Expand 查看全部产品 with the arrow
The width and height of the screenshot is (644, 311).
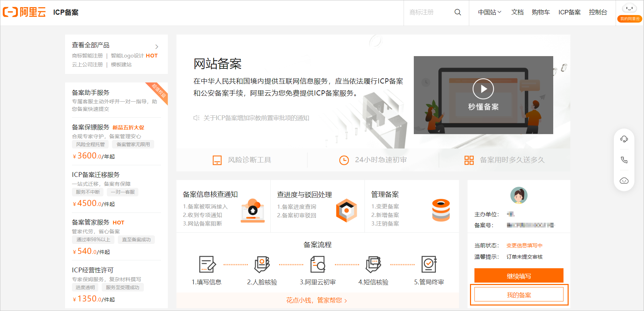[157, 47]
